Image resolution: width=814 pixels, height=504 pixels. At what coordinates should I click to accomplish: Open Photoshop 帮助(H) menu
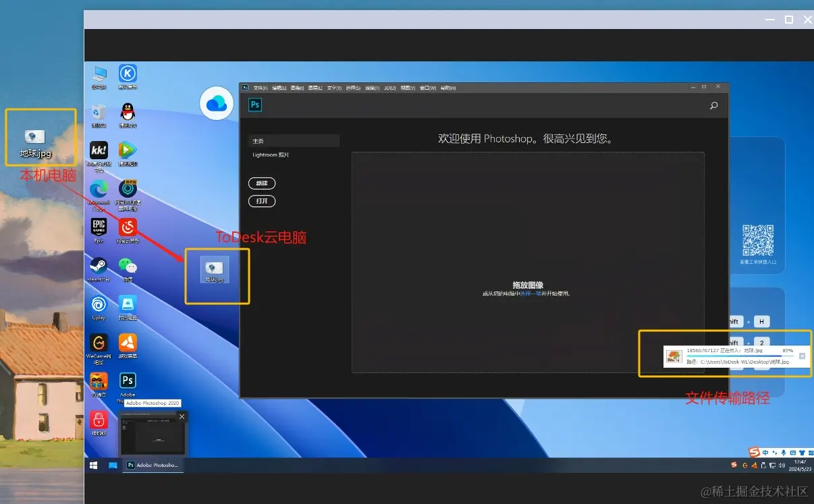(x=447, y=88)
